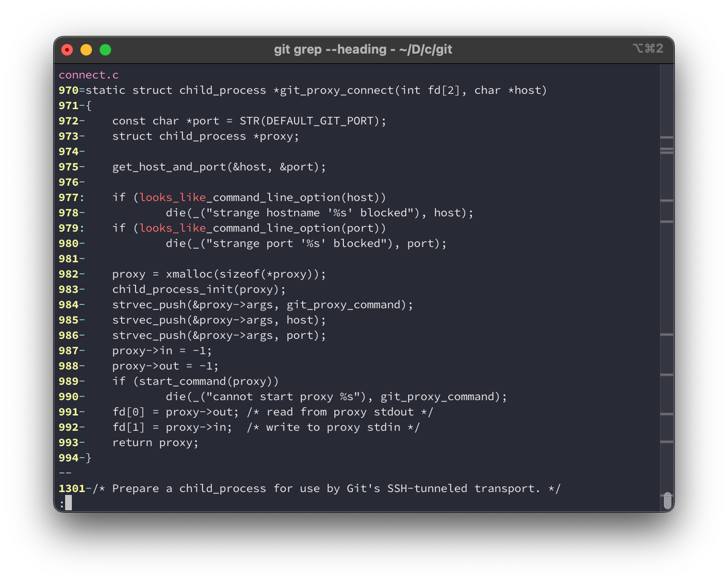Select the git_proxy_connect function name
The image size is (728, 583).
click(x=335, y=90)
